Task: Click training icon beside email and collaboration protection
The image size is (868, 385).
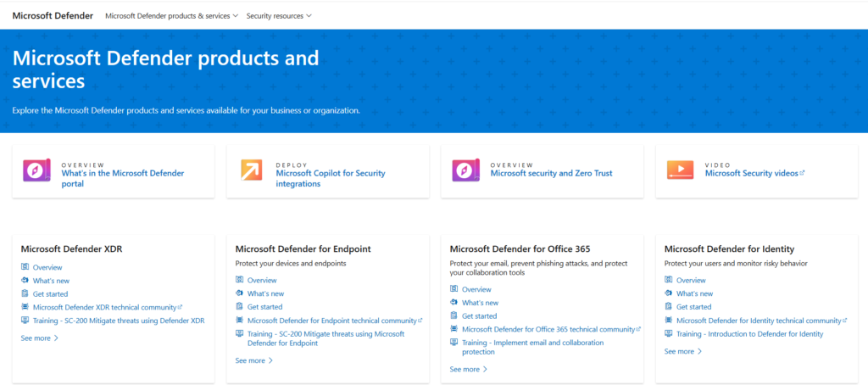Action: [x=454, y=343]
